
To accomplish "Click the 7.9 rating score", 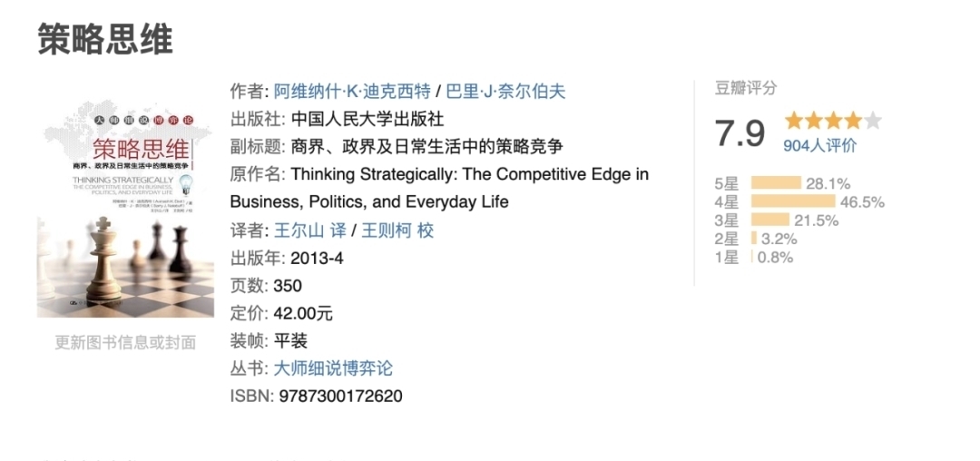I will coord(740,132).
